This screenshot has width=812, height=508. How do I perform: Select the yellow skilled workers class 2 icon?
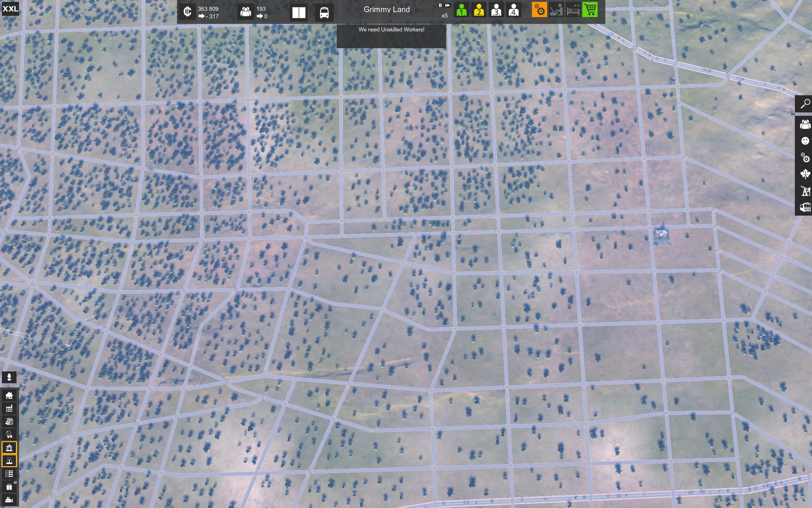[x=479, y=10]
